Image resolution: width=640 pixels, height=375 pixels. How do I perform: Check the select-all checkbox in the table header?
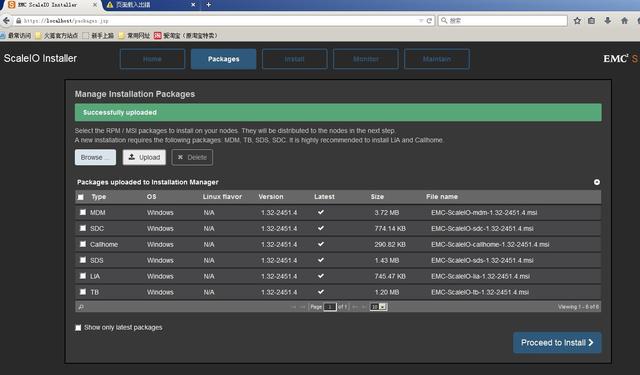tap(81, 197)
